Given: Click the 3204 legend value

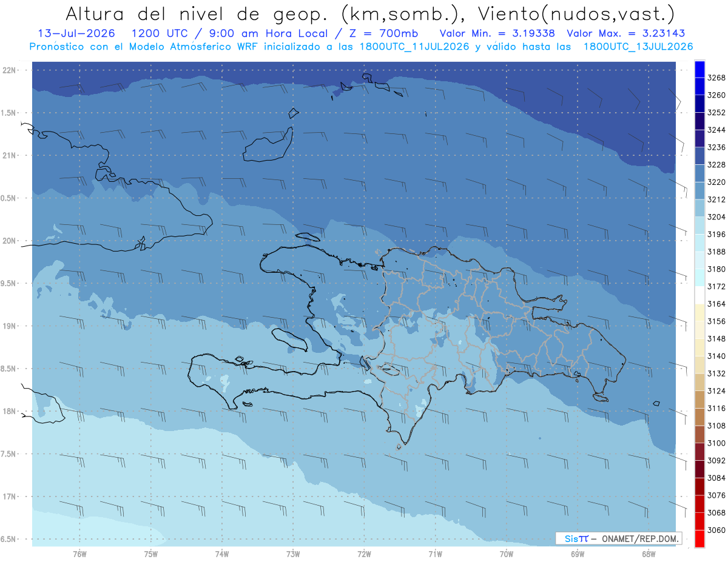Looking at the screenshot, I should [716, 217].
